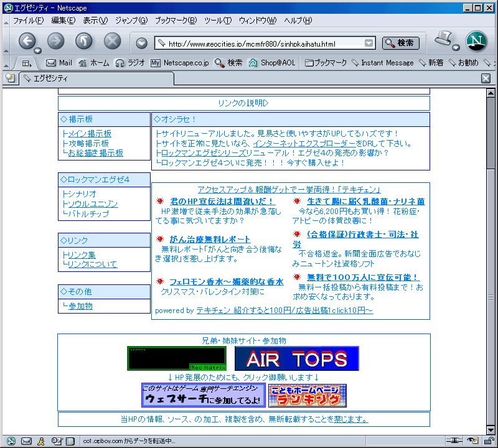The image size is (498, 448).
Task: Expand the URL address history dropdown
Action: (369, 43)
